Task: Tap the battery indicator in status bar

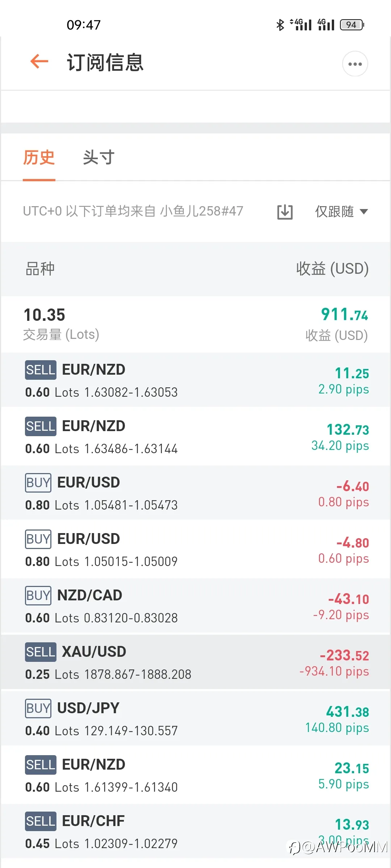Action: tap(352, 25)
